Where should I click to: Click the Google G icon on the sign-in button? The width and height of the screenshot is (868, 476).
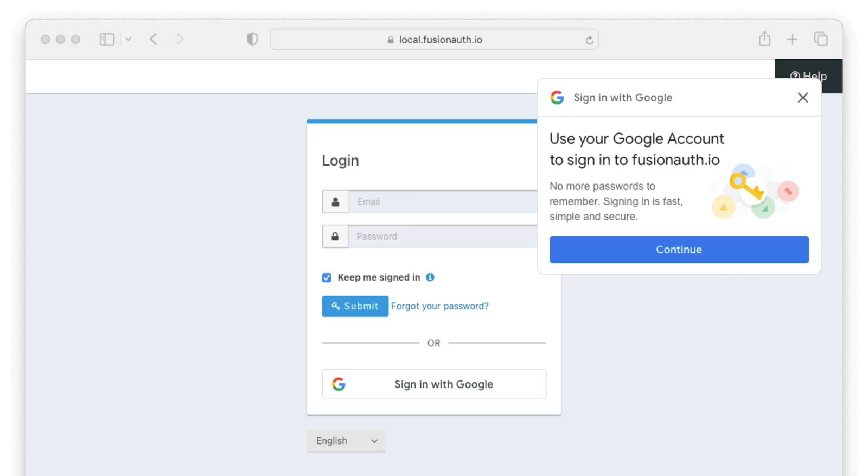[339, 384]
